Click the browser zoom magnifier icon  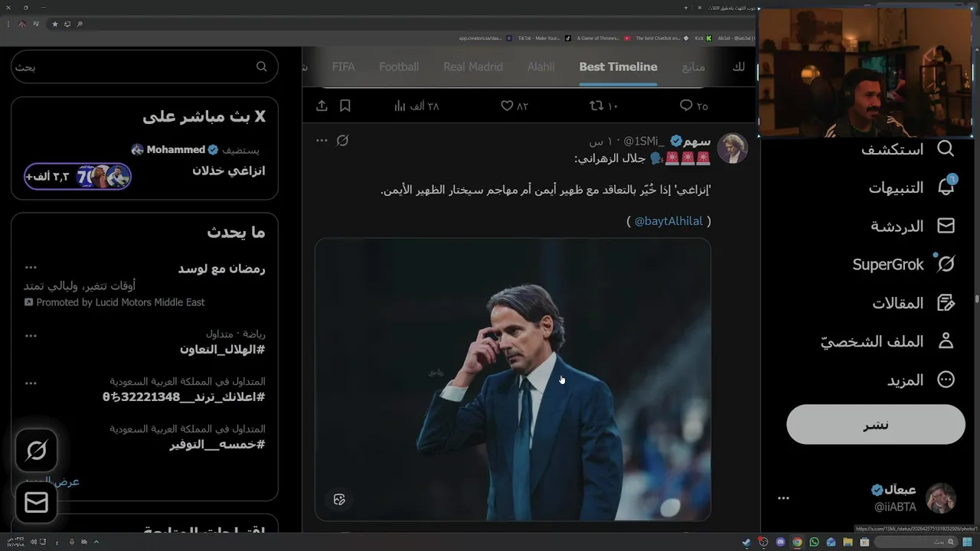pyautogui.click(x=80, y=24)
